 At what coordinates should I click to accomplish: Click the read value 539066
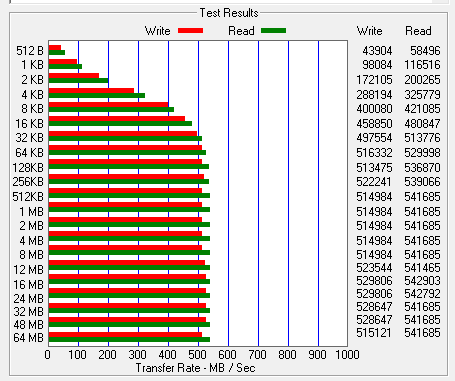coord(422,182)
